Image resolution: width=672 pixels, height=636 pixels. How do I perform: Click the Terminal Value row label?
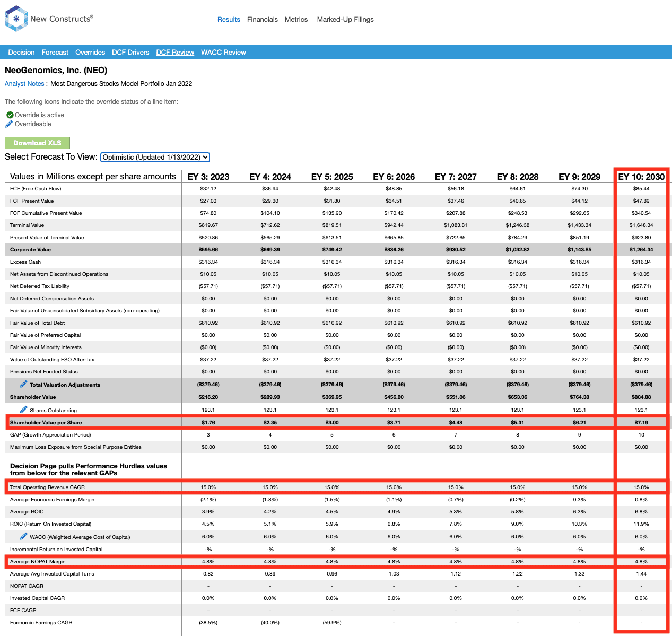pos(27,225)
